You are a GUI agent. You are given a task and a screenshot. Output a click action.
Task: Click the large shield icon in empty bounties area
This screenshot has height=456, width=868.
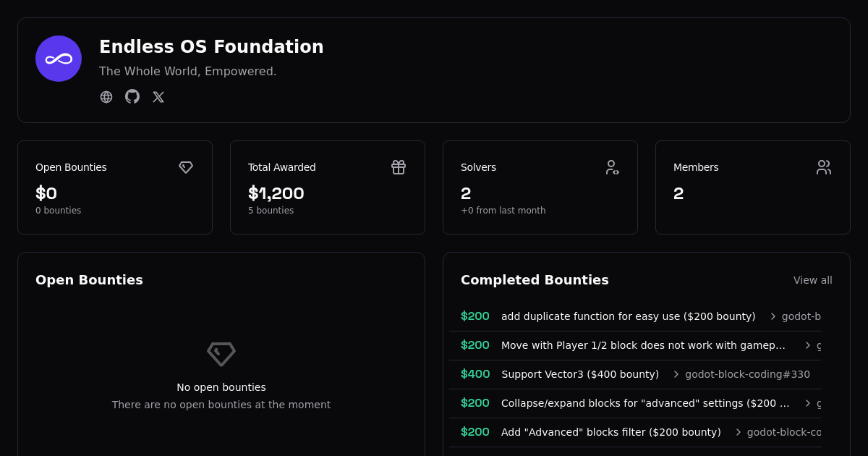(x=221, y=354)
